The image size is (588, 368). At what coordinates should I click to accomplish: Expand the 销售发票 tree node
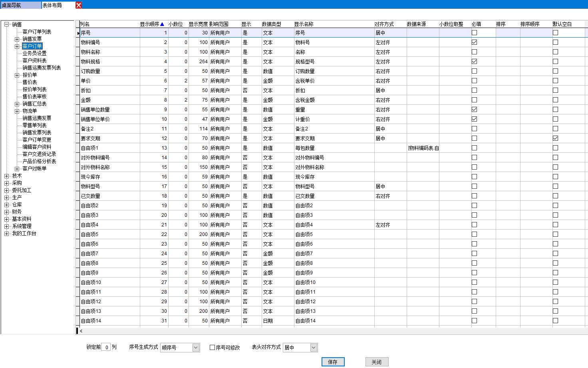(x=17, y=39)
